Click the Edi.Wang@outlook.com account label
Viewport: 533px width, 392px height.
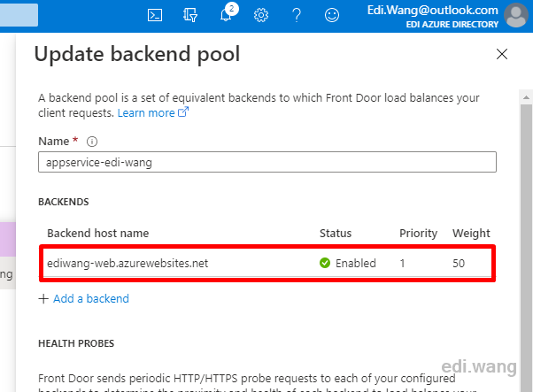[x=432, y=11]
